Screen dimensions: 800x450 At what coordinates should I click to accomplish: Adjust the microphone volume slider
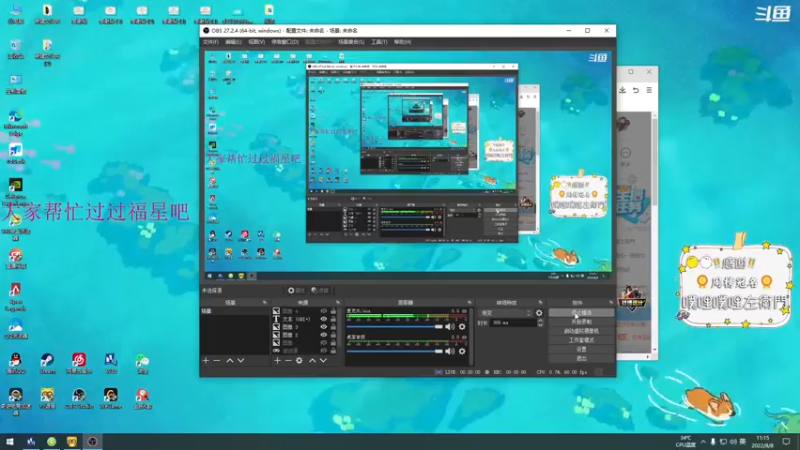[394, 327]
